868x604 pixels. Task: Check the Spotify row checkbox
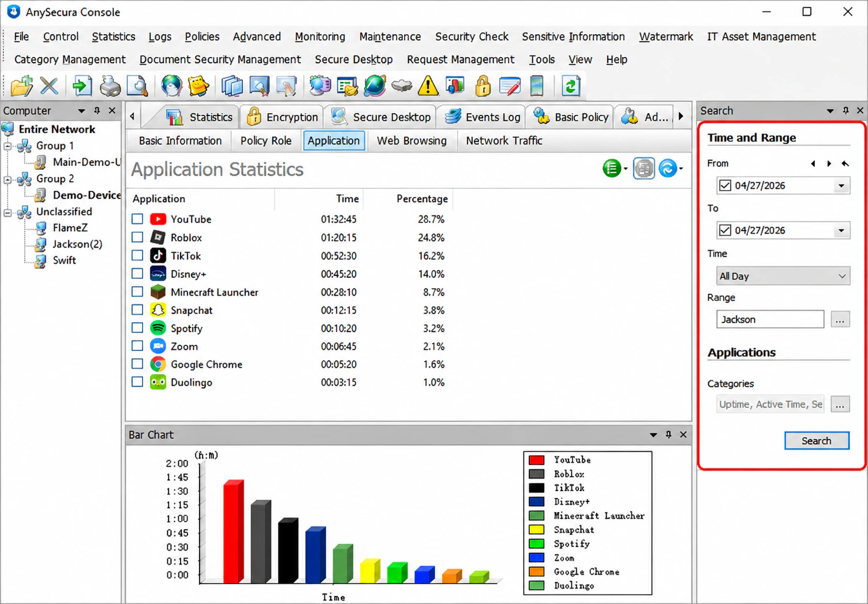pos(137,327)
